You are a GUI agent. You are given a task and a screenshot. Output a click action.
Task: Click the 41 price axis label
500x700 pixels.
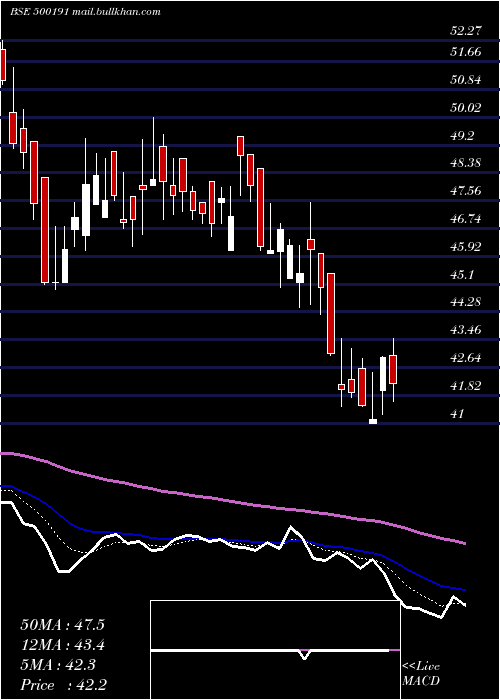tap(457, 413)
